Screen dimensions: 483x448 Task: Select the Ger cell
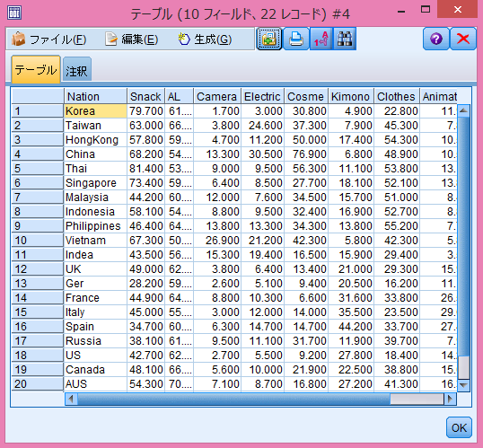pos(95,284)
